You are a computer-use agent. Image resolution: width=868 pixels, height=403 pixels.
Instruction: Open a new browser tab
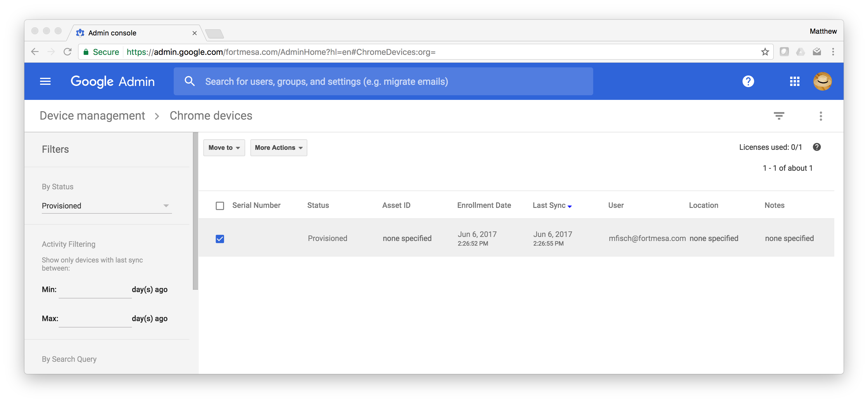click(214, 33)
